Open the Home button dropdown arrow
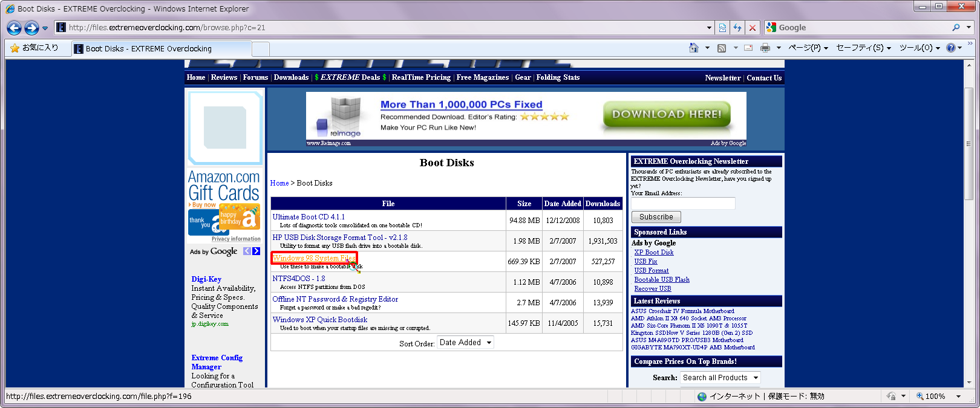This screenshot has height=408, width=980. (x=707, y=48)
